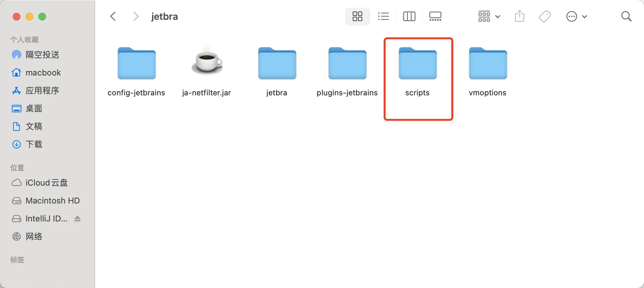Switch to list view
The width and height of the screenshot is (644, 288).
(x=383, y=16)
